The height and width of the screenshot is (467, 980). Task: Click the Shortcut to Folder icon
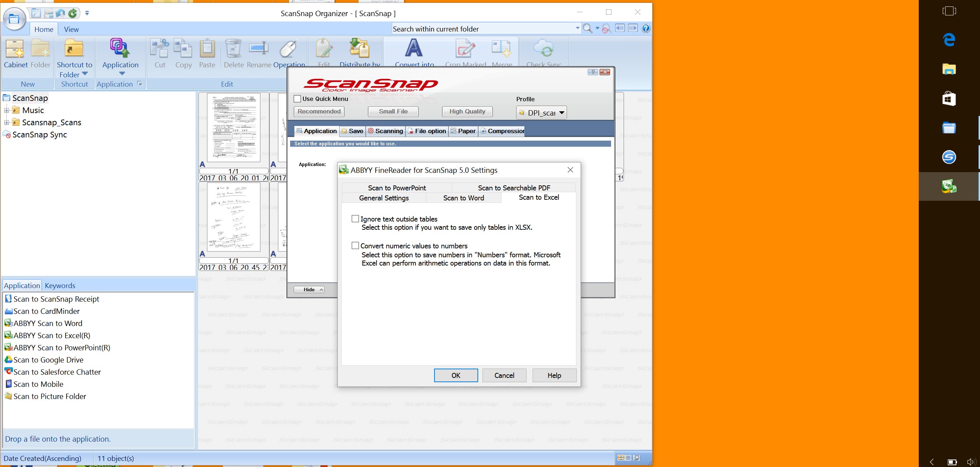point(74,48)
